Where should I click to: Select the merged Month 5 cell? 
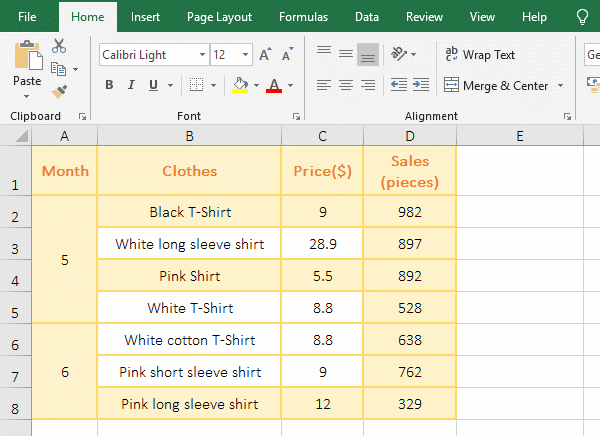(65, 260)
